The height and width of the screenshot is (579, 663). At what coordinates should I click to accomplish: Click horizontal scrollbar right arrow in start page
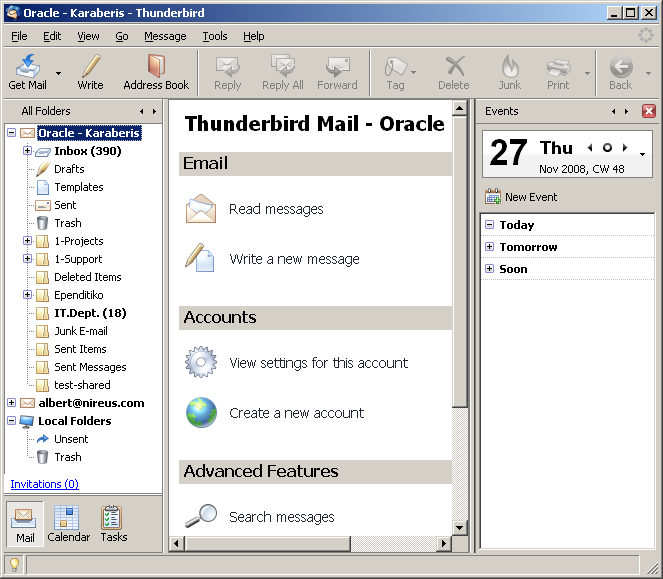point(443,543)
